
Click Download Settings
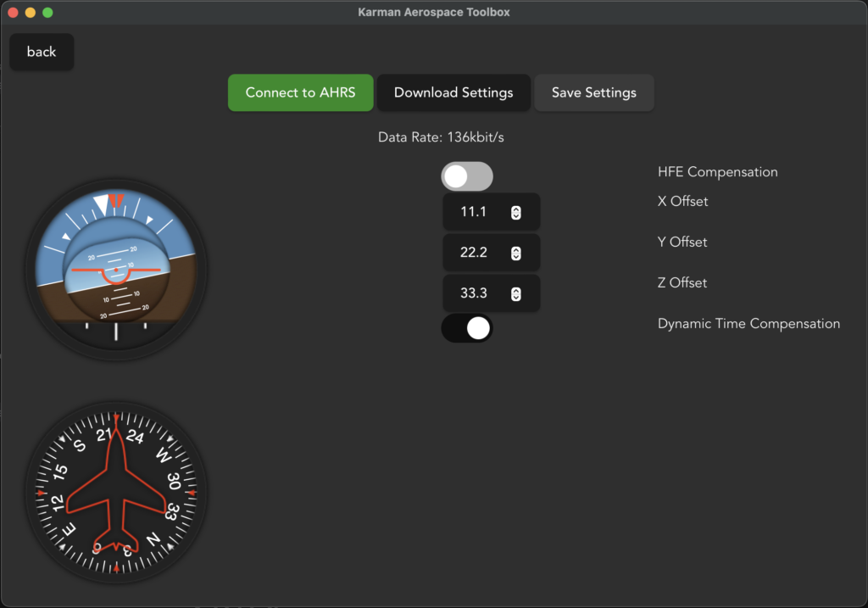tap(453, 92)
